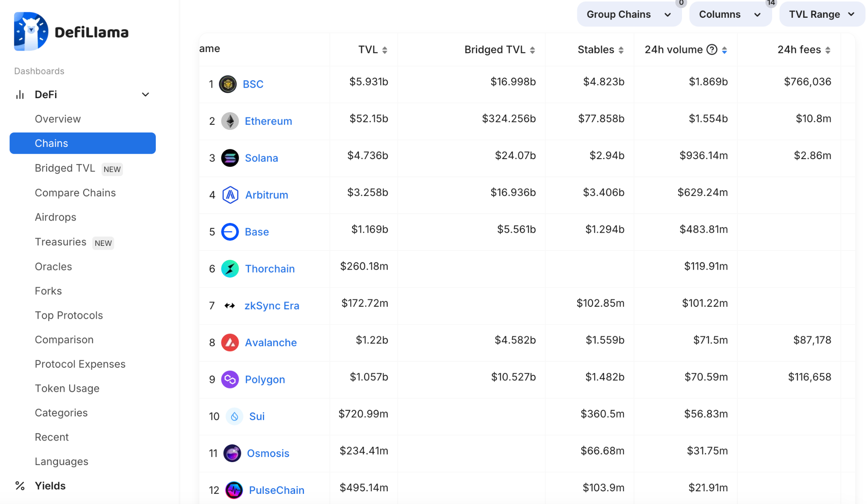The height and width of the screenshot is (504, 867).
Task: Click the BSC chain icon
Action: click(228, 84)
